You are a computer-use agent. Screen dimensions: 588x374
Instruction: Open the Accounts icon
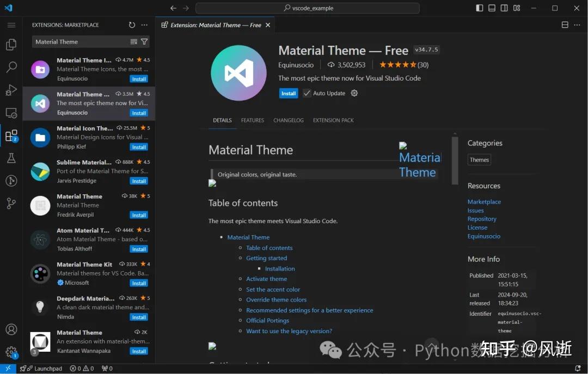(x=11, y=329)
